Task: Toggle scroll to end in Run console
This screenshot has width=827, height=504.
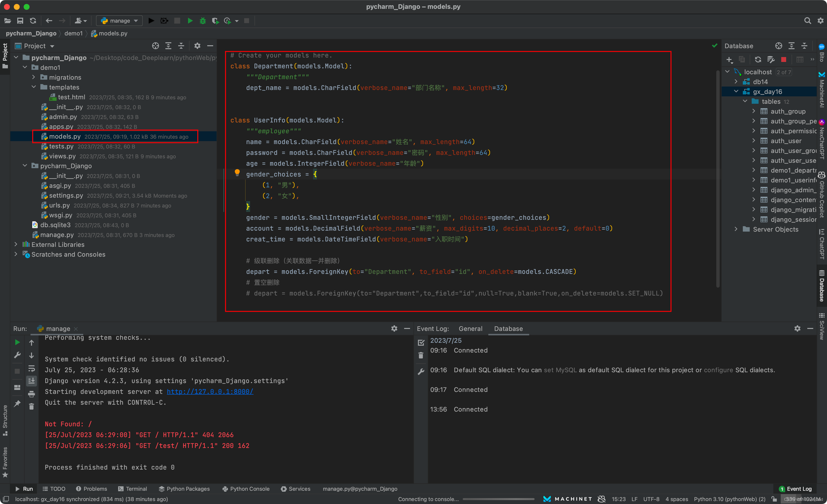Action: coord(32,381)
